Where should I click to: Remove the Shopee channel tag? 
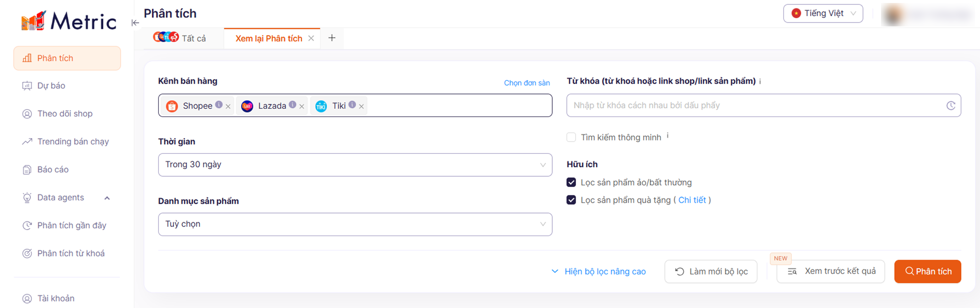click(228, 106)
